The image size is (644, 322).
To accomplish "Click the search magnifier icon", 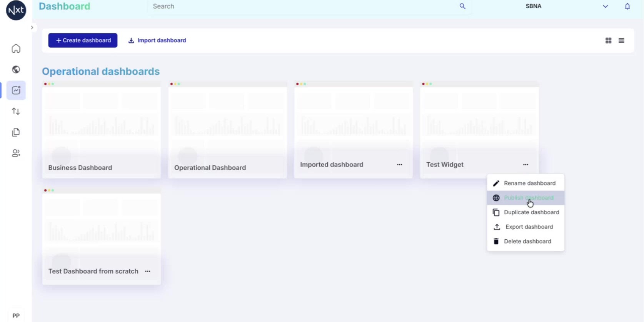I will point(462,6).
